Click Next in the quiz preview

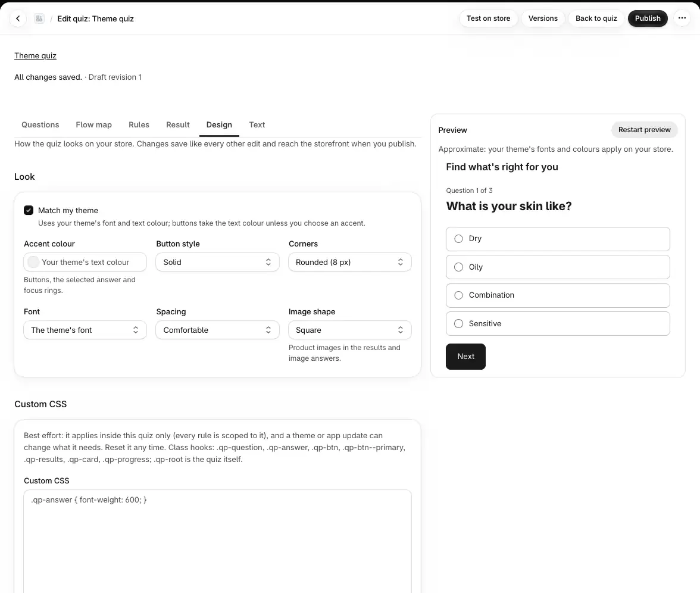pyautogui.click(x=465, y=356)
